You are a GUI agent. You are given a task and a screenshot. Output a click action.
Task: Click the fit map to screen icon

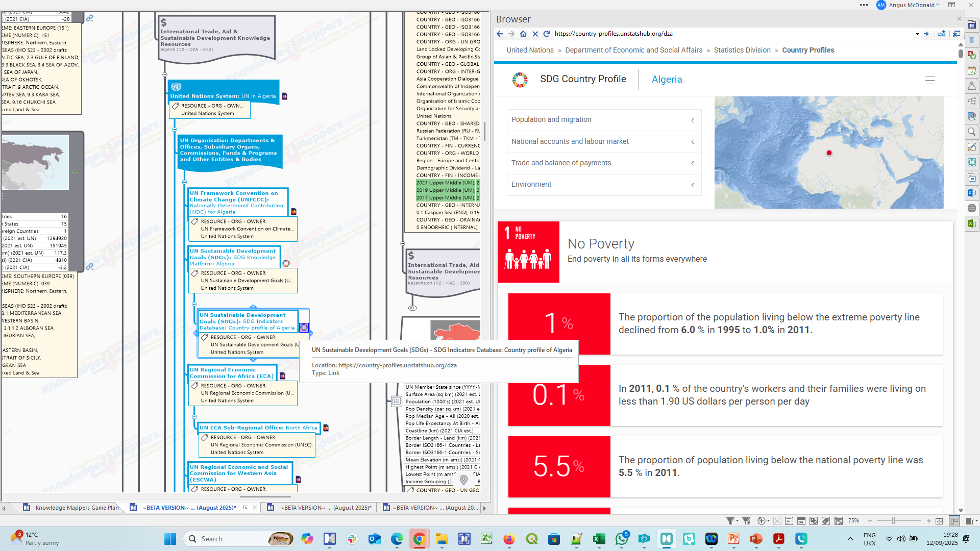click(939, 521)
